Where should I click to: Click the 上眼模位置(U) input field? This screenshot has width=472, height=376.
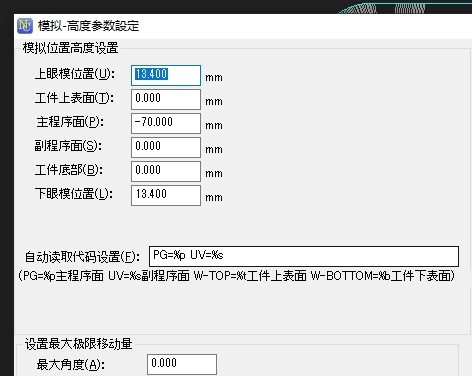[166, 75]
